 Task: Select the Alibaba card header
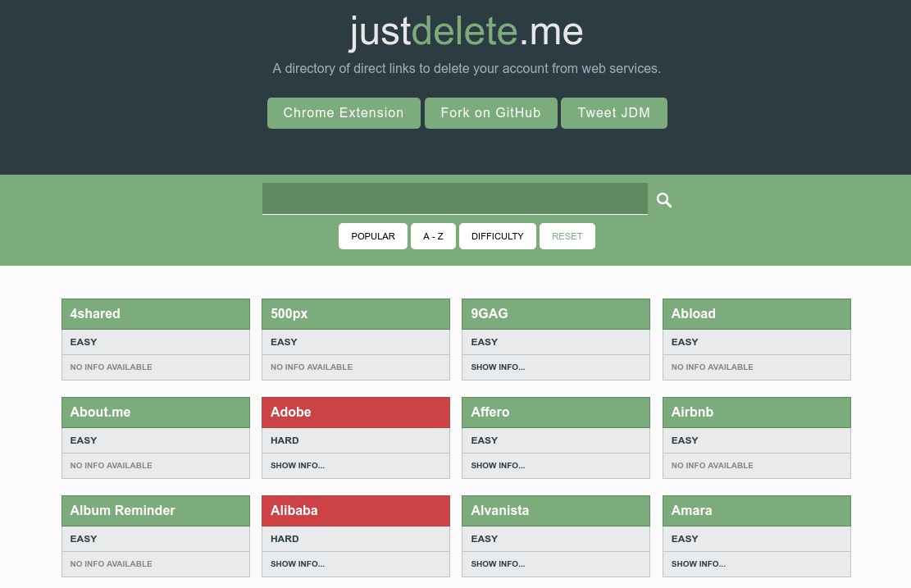[x=355, y=510]
